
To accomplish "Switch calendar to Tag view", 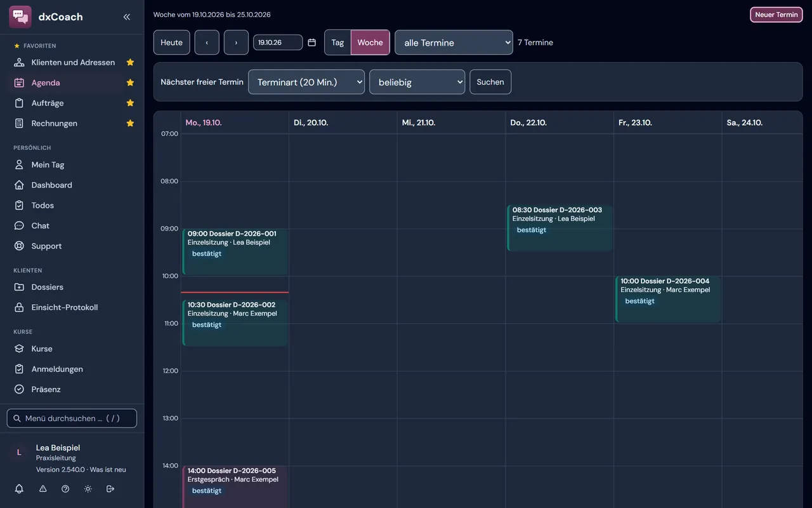I will click(x=337, y=43).
